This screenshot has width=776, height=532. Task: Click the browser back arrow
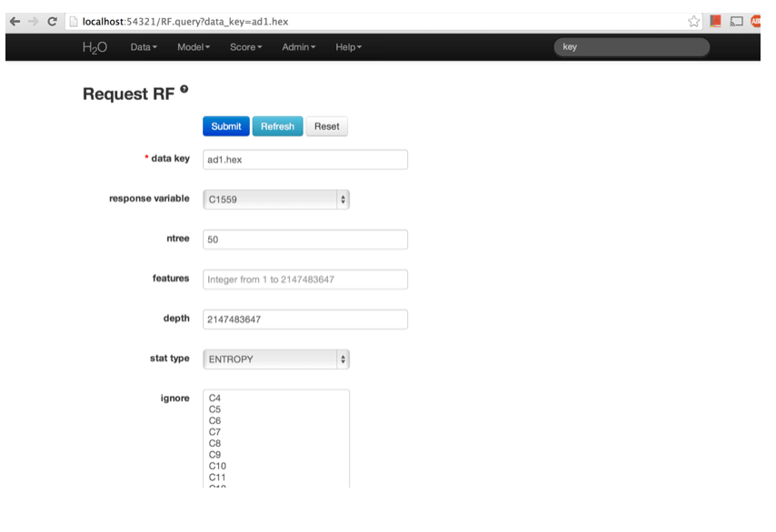coord(14,21)
